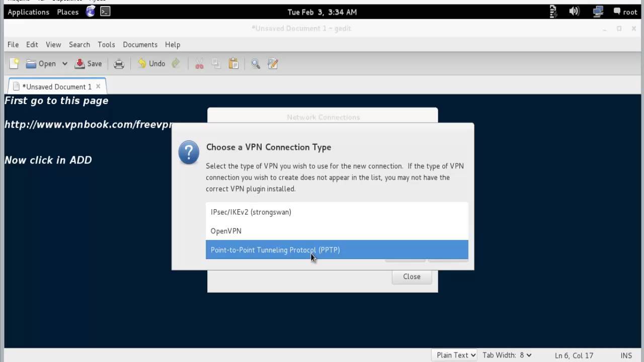The width and height of the screenshot is (644, 362).
Task: Click the clock Tue Feb 3, 3:34 AM
Action: tap(322, 12)
